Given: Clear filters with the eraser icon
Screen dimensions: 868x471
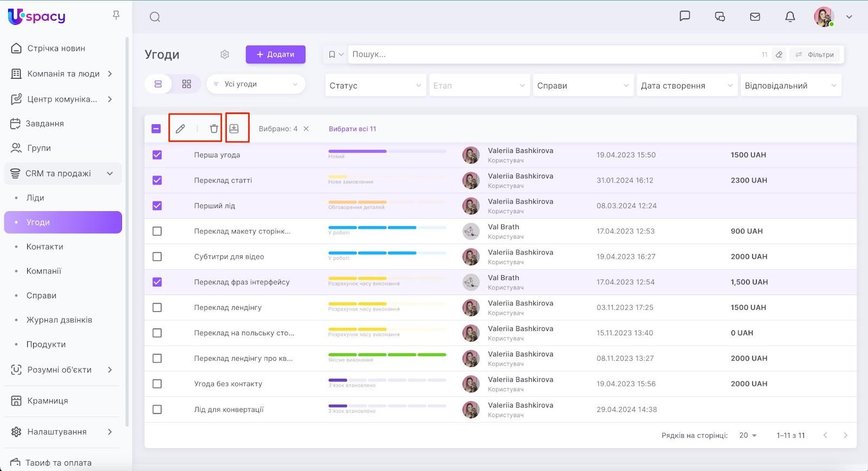Looking at the screenshot, I should 779,54.
